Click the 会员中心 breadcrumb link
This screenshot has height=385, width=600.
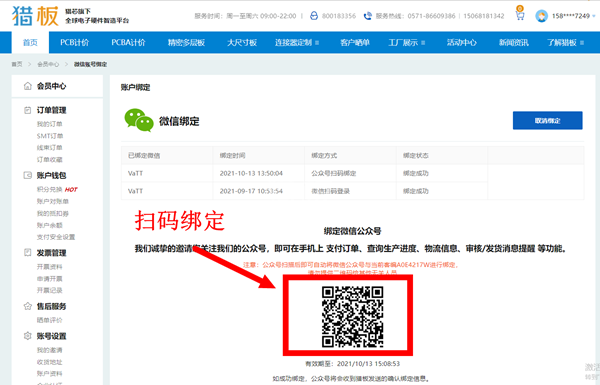[48, 64]
